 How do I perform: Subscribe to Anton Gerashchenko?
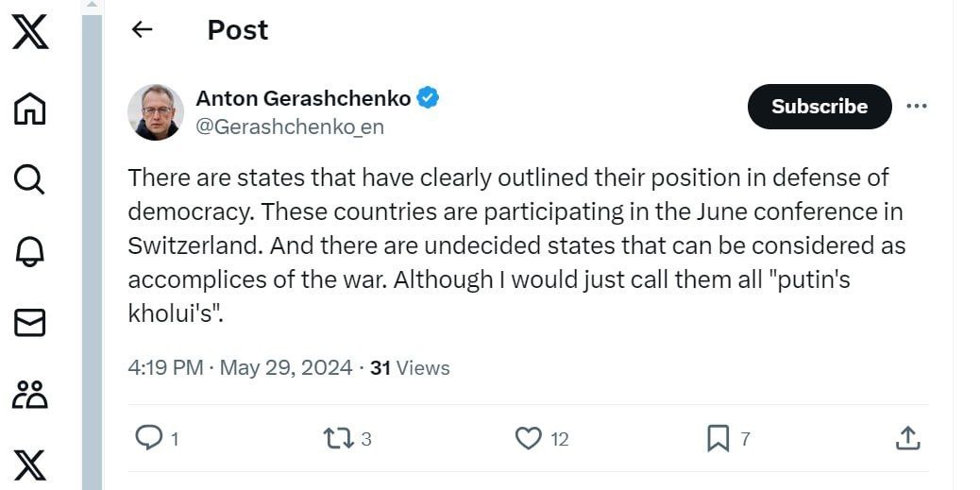pyautogui.click(x=819, y=107)
